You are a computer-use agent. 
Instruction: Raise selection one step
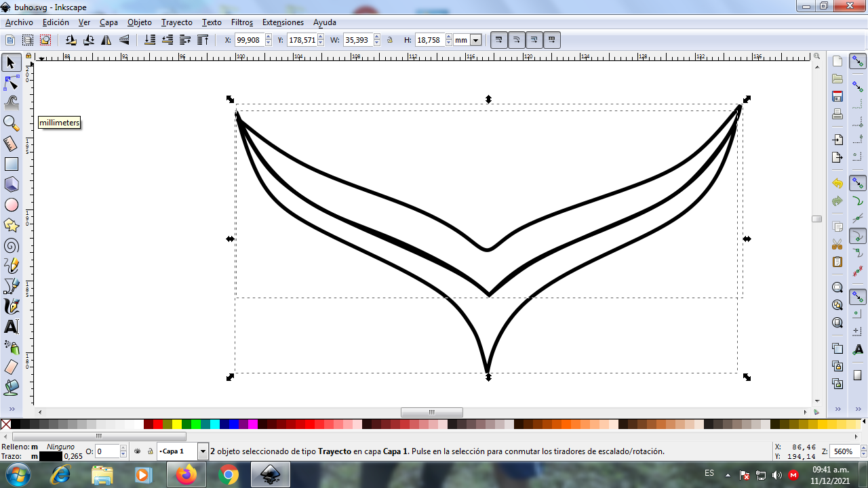point(185,40)
